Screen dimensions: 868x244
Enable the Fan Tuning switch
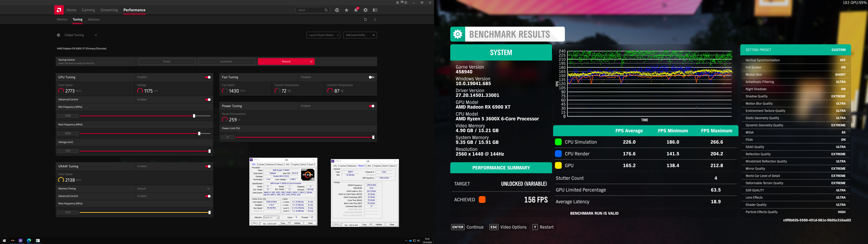(x=371, y=77)
